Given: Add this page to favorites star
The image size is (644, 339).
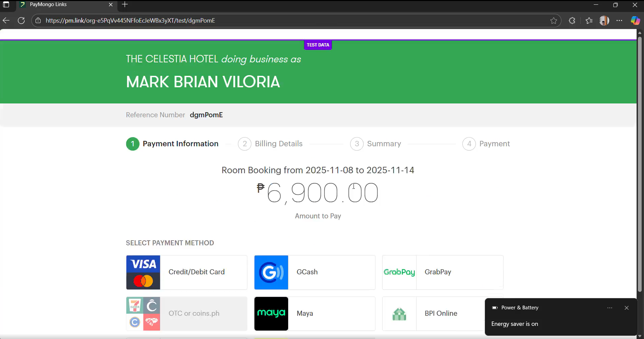Looking at the screenshot, I should (553, 21).
